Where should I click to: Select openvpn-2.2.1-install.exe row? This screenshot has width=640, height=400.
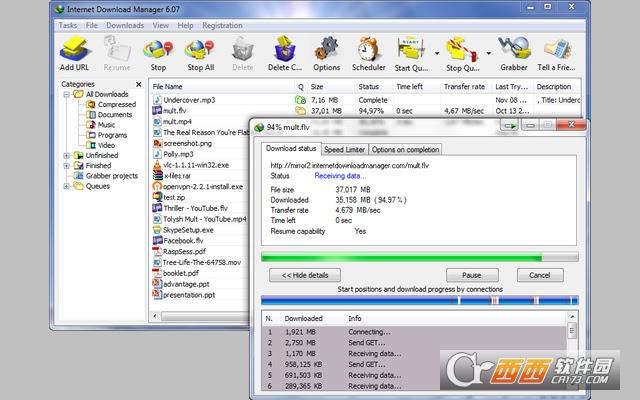203,187
